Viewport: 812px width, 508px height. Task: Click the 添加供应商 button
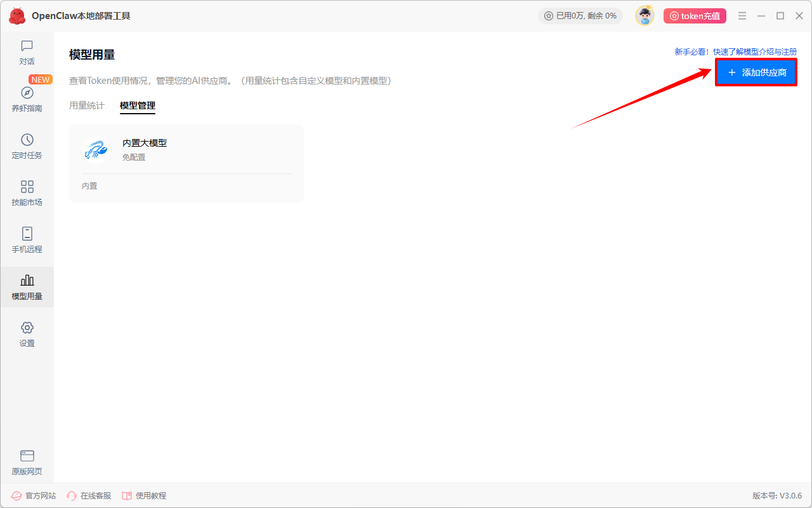tap(756, 72)
